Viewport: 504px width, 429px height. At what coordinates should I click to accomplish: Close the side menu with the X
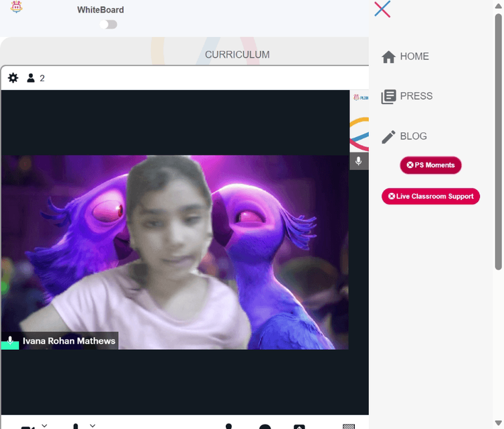(382, 9)
